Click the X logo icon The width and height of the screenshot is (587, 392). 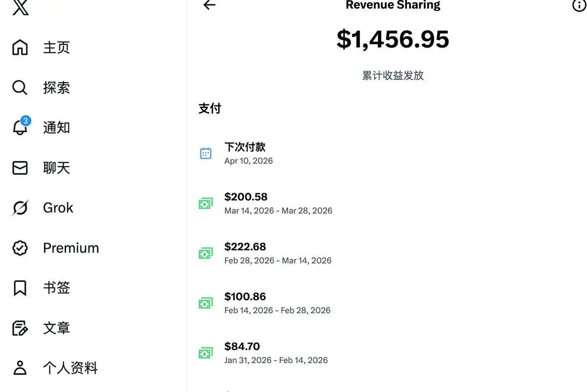click(x=21, y=7)
